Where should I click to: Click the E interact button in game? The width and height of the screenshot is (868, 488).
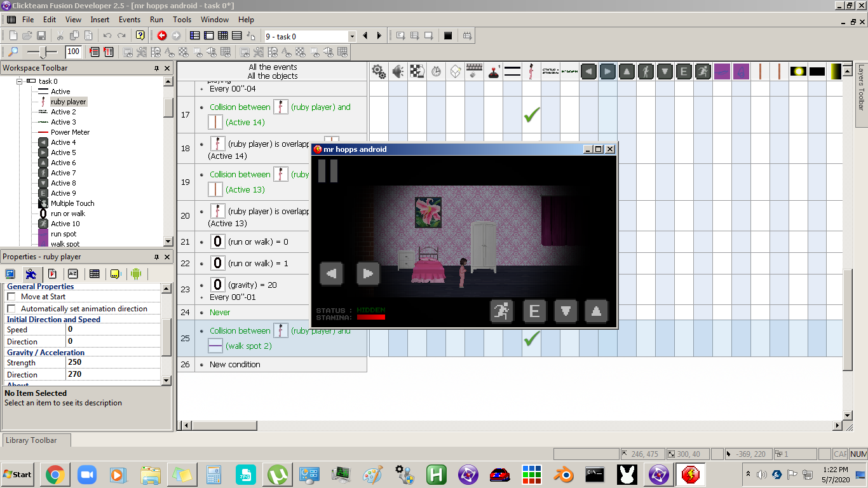click(x=534, y=311)
